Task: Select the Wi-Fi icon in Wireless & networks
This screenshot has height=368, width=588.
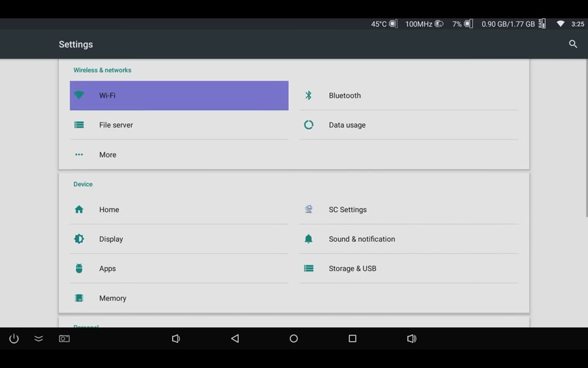Action: [x=79, y=95]
